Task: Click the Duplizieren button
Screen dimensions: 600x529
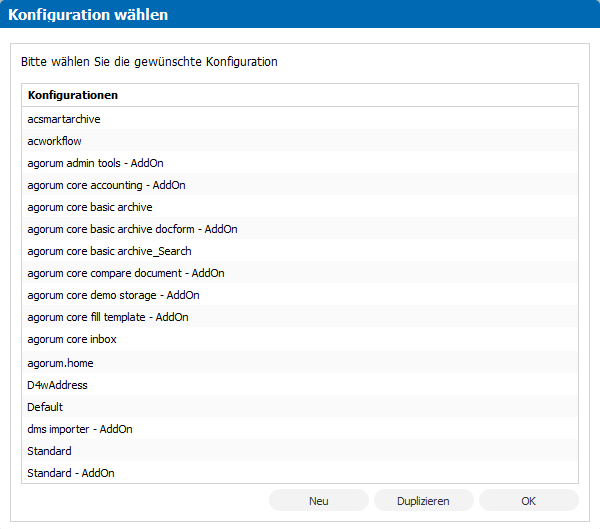Action: pyautogui.click(x=424, y=500)
